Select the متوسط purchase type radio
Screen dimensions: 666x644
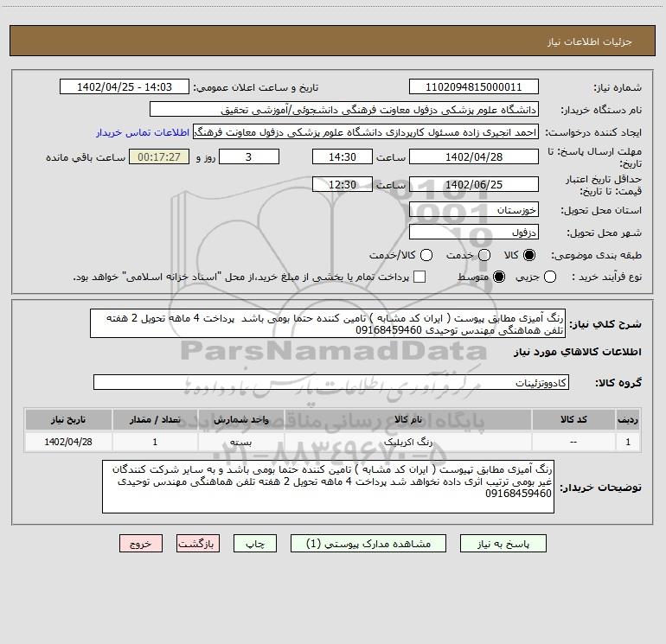[x=499, y=277]
